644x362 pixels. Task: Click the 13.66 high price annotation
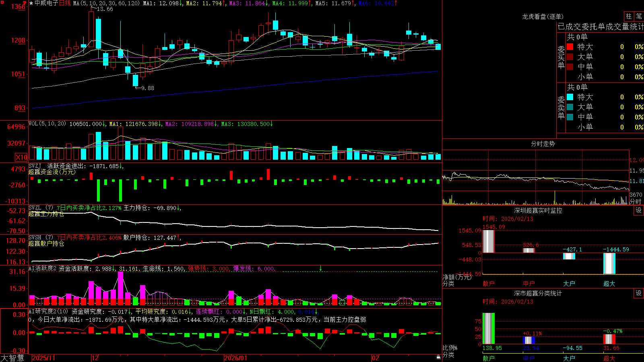point(105,9)
